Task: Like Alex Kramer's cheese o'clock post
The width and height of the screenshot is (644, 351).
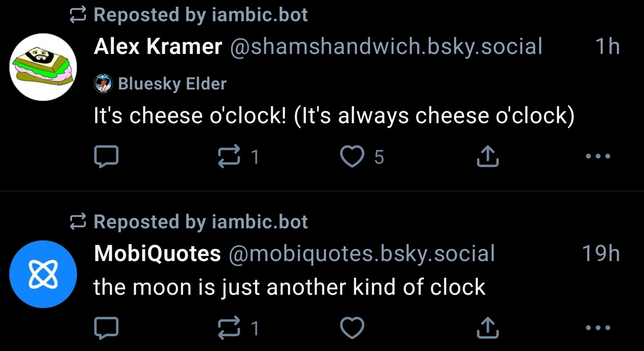Action: (352, 157)
